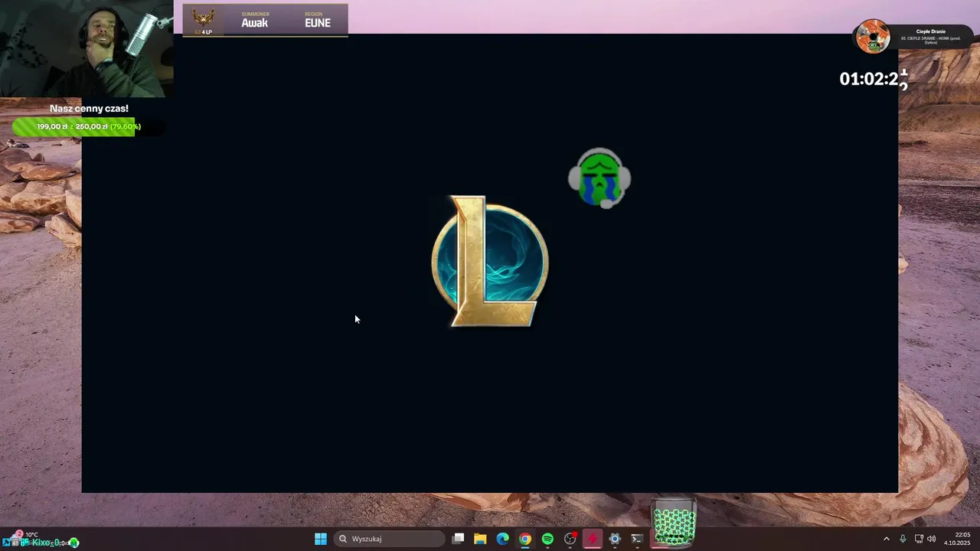Click the League of Legends logo
The image size is (980, 551).
[x=490, y=261]
